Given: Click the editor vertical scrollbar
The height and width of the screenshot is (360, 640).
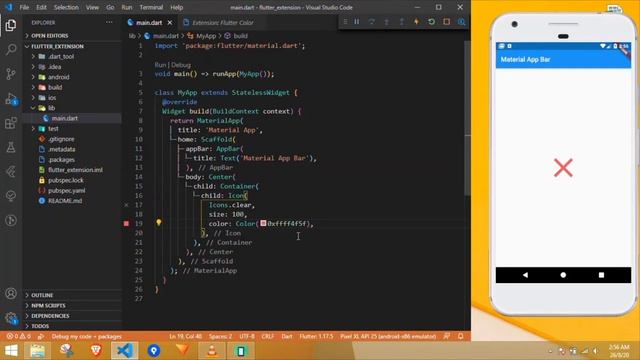Looking at the screenshot, I should [x=468, y=118].
